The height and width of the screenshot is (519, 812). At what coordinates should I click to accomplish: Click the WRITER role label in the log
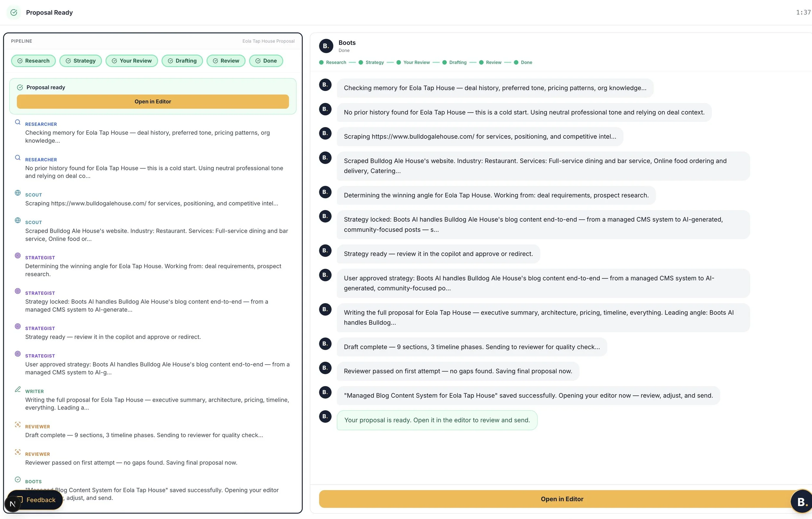[x=34, y=391]
